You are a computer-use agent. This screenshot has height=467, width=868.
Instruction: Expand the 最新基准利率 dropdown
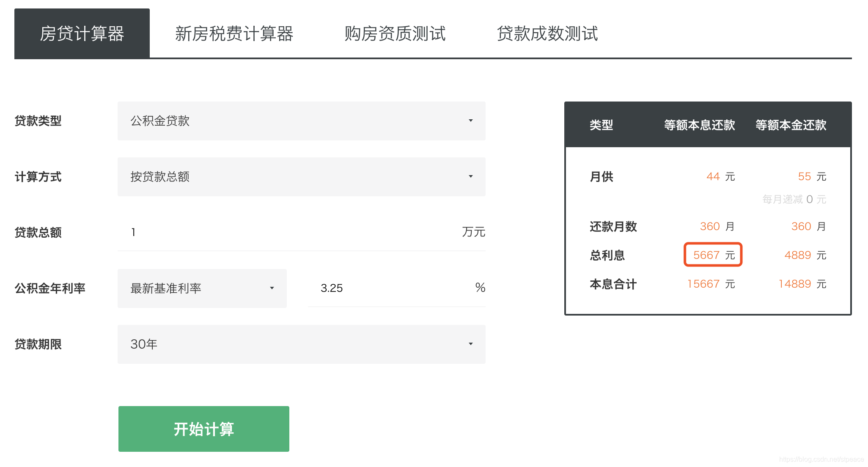pos(202,288)
